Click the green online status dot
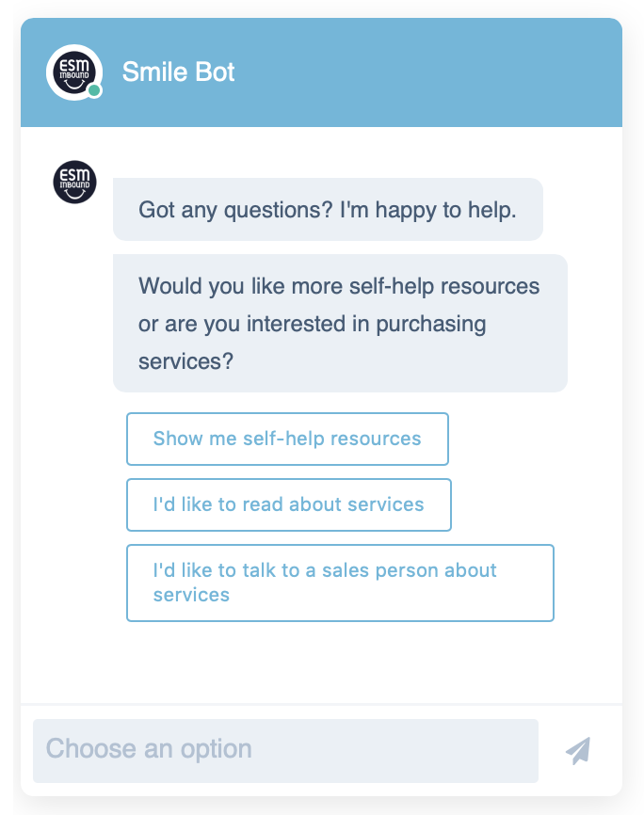 [x=94, y=90]
